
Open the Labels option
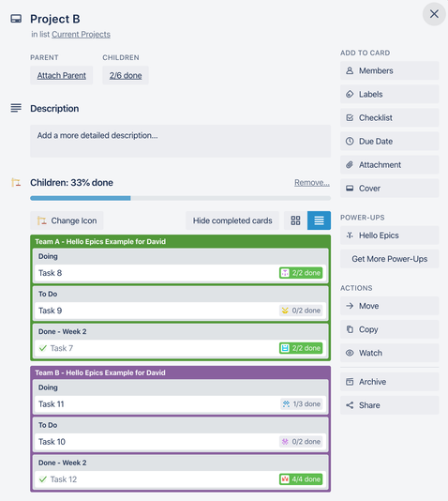tap(389, 94)
